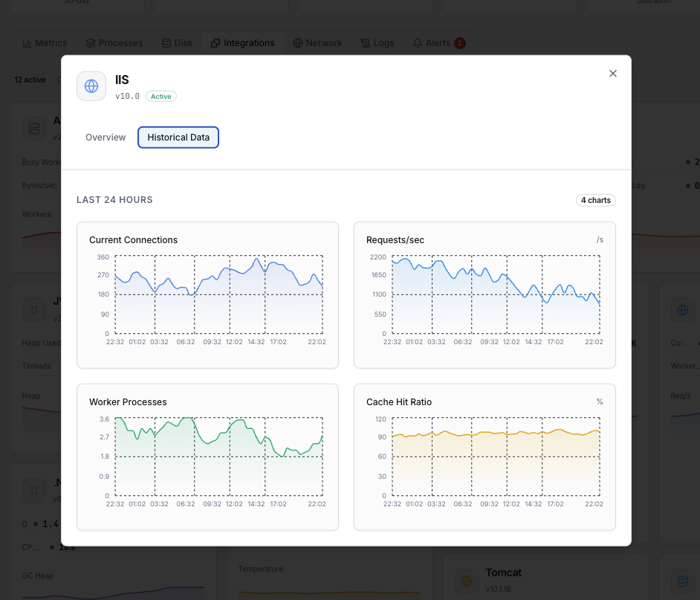Viewport: 700px width, 600px height.
Task: Click the IIS globe icon in the dialog header
Action: [91, 86]
